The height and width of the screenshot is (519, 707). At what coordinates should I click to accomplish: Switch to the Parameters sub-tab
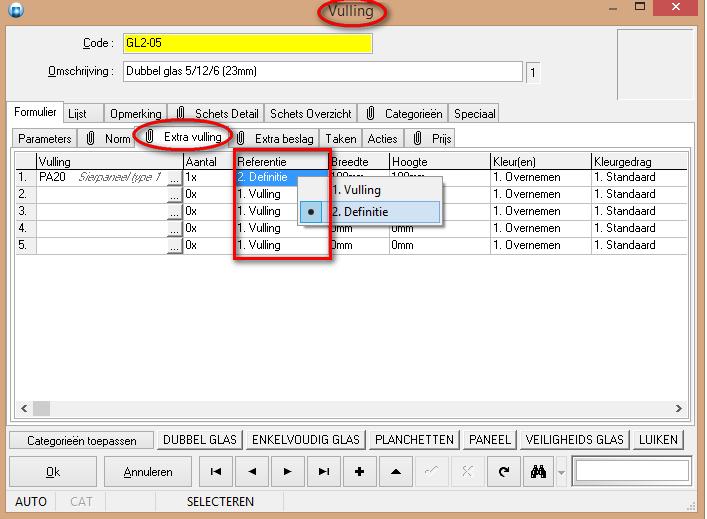click(45, 138)
